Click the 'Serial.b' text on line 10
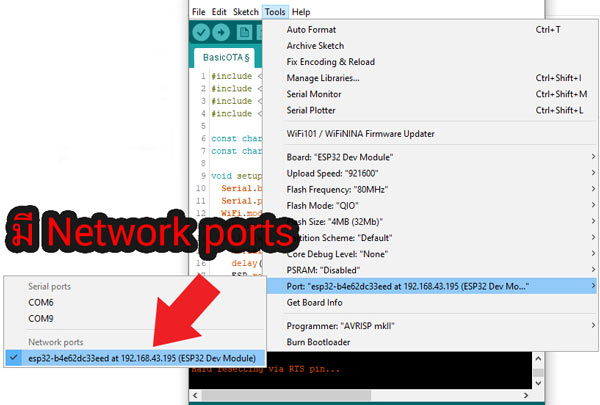The width and height of the screenshot is (600, 405). click(x=241, y=188)
